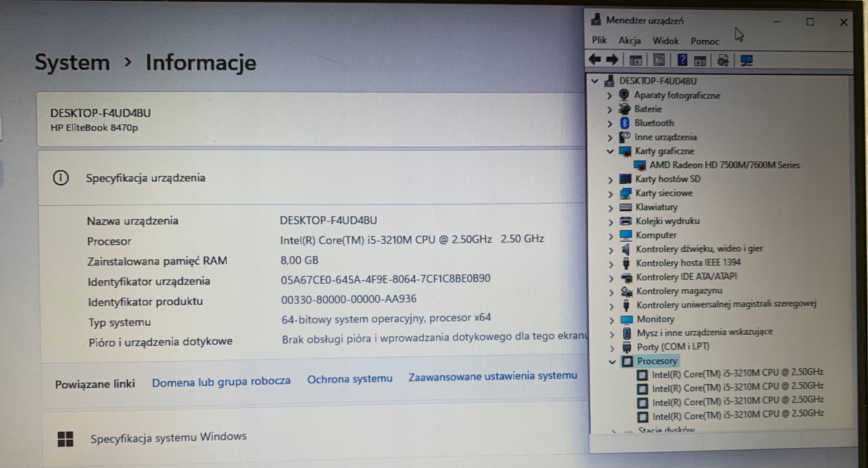Click the Show/Hide Action Pane toolbar icon
Screen dimensions: 868x468
[700, 61]
